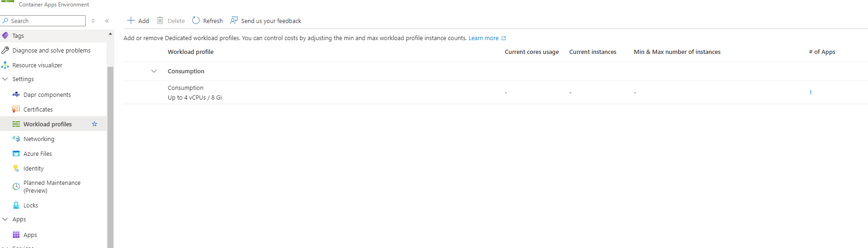Click the Add plus icon
The image size is (868, 248).
click(x=131, y=20)
